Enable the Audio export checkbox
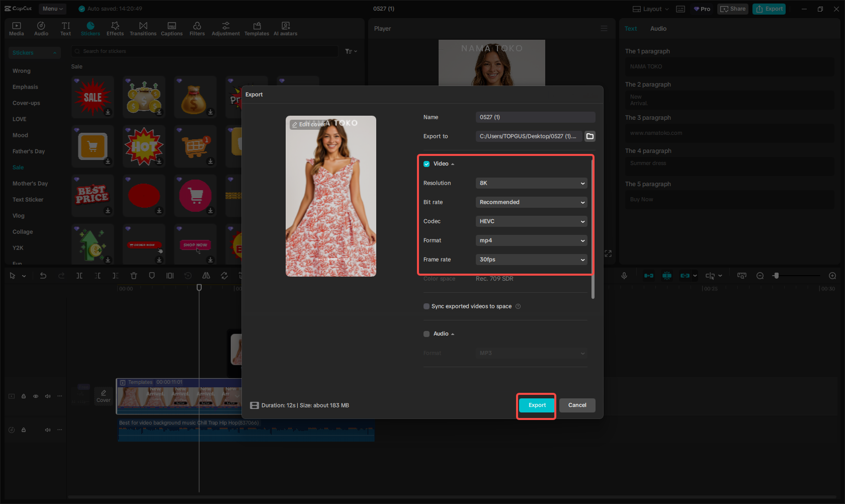The height and width of the screenshot is (504, 845). click(426, 333)
